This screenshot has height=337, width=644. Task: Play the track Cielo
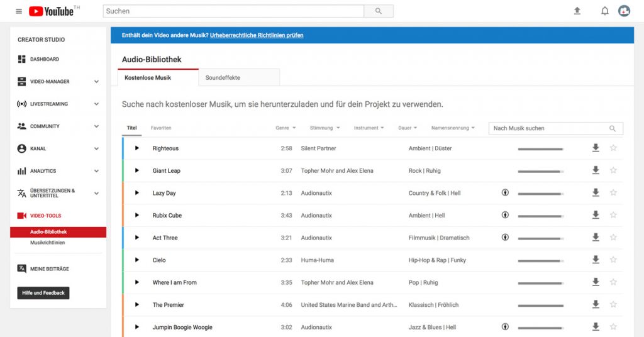click(x=136, y=260)
